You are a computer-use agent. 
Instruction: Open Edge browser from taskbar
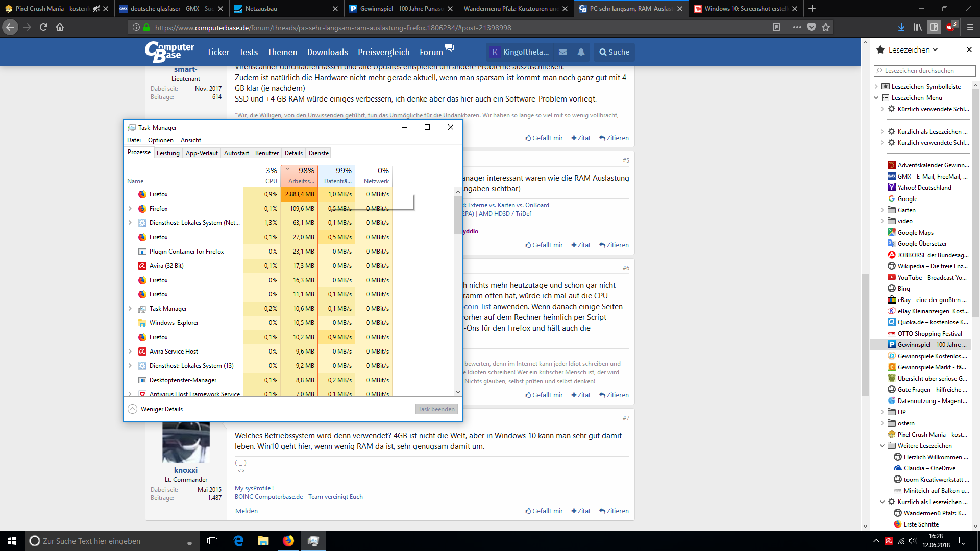(x=238, y=541)
